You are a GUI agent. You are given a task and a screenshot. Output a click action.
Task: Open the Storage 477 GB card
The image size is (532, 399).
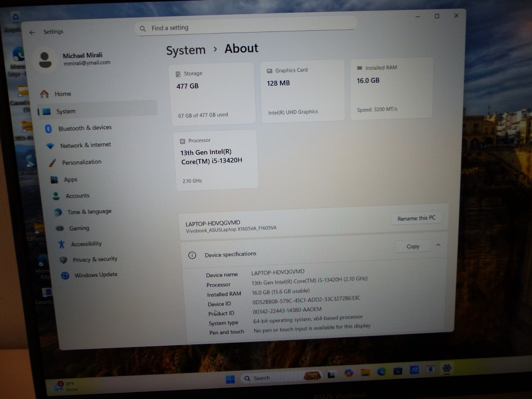click(x=212, y=93)
